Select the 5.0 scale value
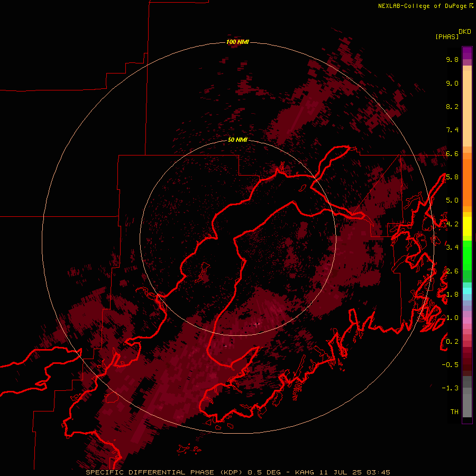The height and width of the screenshot is (476, 476). pos(452,200)
